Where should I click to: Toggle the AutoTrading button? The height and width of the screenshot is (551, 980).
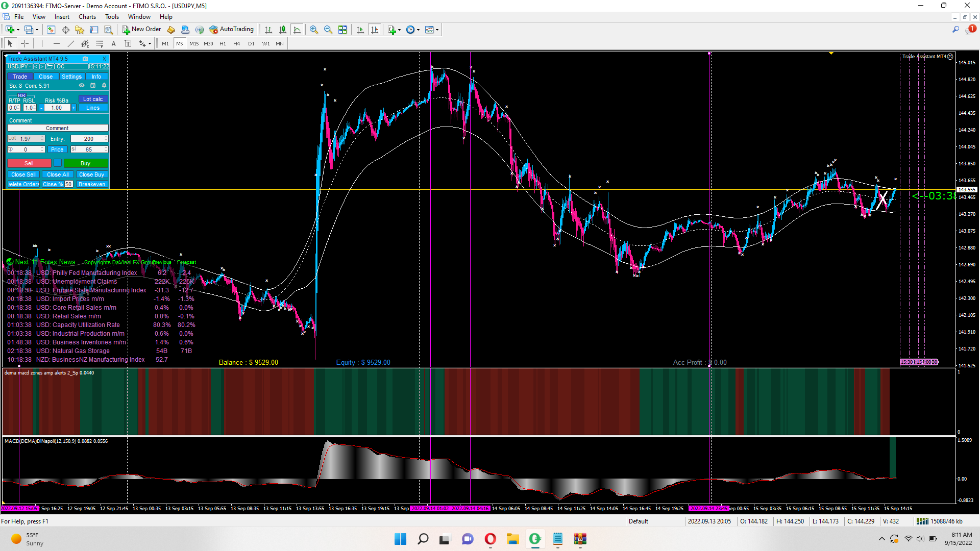(x=231, y=30)
